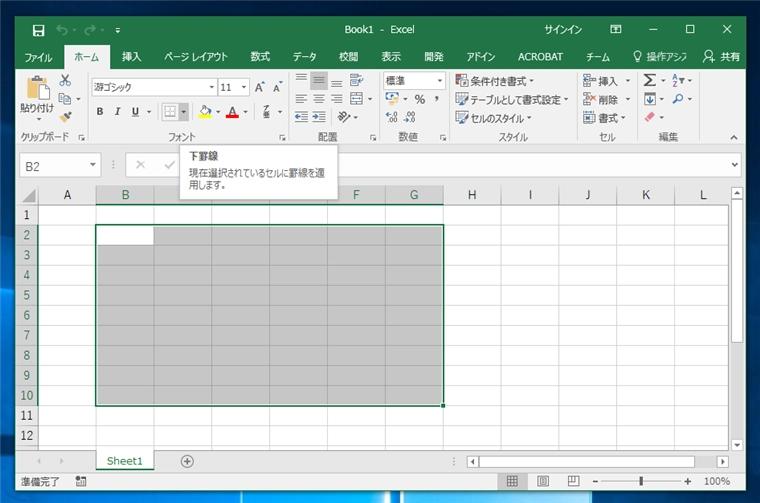Click the Wrap Text icon
This screenshot has width=760, height=503.
tap(356, 80)
